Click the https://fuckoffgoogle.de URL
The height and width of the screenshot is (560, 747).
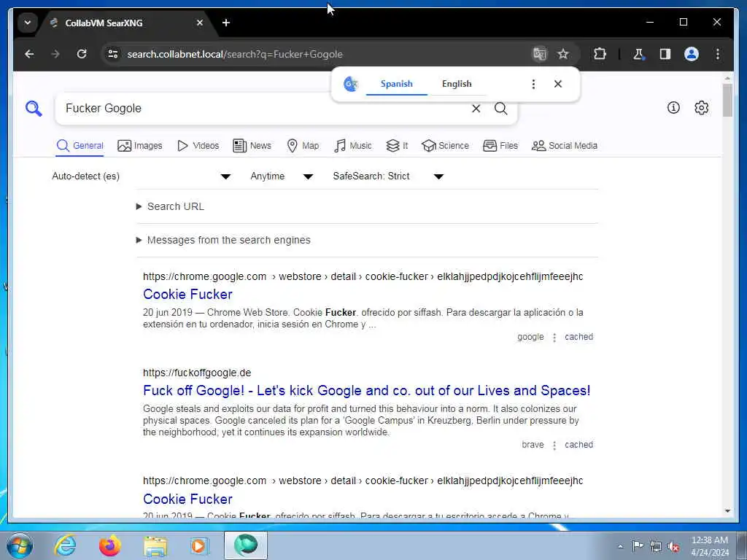click(197, 373)
